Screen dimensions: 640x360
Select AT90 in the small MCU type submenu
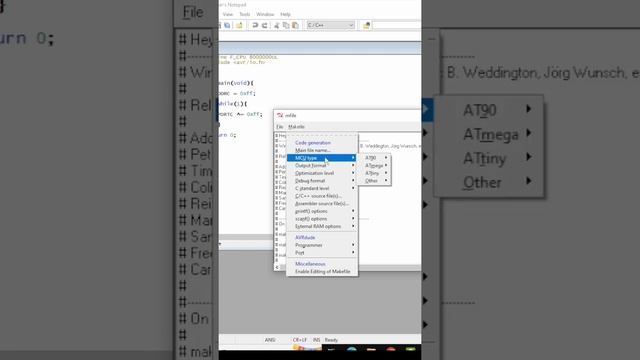(375, 158)
